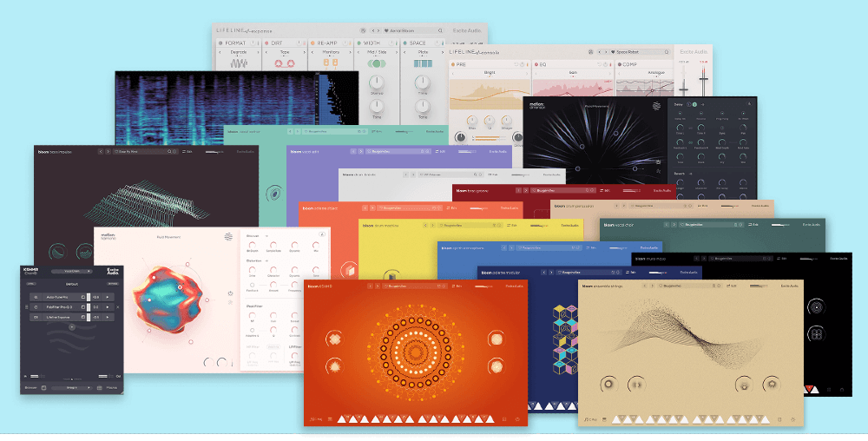
Task: Open the Macros tab in chain plugin
Action: coord(112,388)
